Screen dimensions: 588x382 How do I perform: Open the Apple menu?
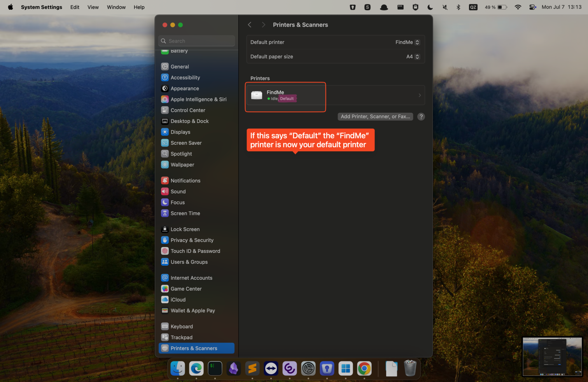[x=10, y=7]
